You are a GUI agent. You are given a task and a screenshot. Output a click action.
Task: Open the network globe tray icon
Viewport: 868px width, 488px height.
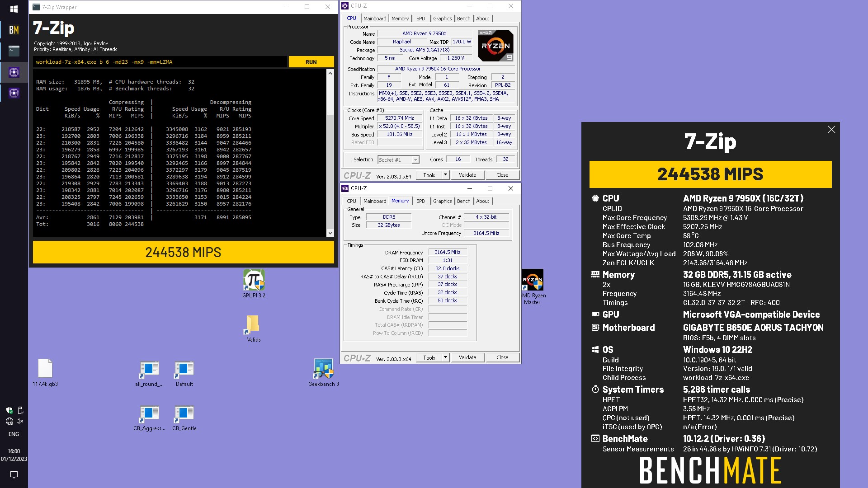(x=9, y=421)
